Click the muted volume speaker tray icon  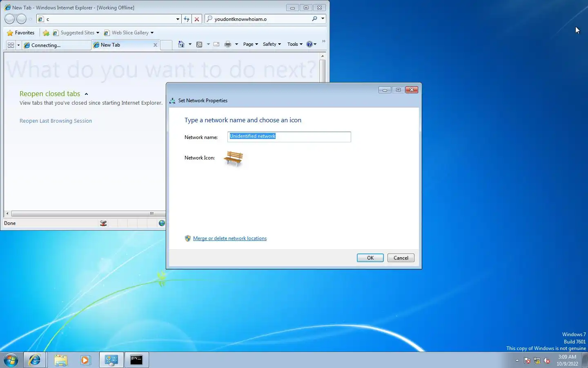coord(547,361)
